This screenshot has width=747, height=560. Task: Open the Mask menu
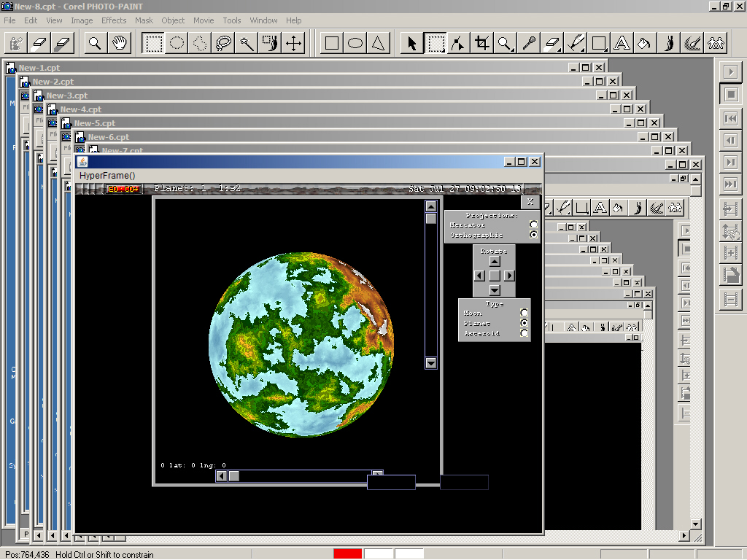144,20
